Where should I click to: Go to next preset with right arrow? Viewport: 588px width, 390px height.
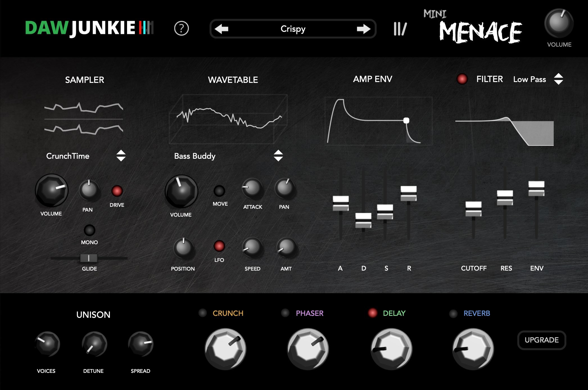tap(364, 29)
